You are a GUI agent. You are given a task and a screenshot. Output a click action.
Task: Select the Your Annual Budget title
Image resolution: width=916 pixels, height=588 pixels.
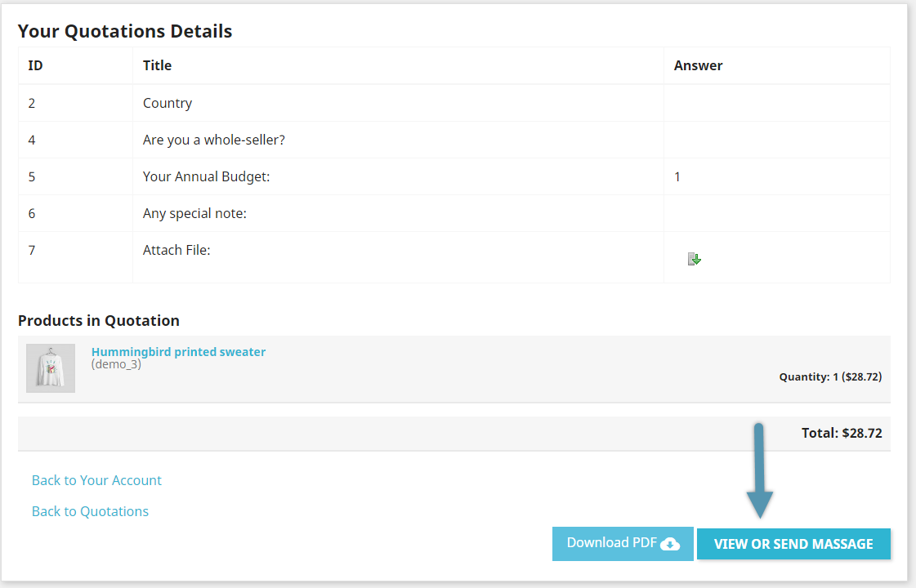(x=205, y=176)
